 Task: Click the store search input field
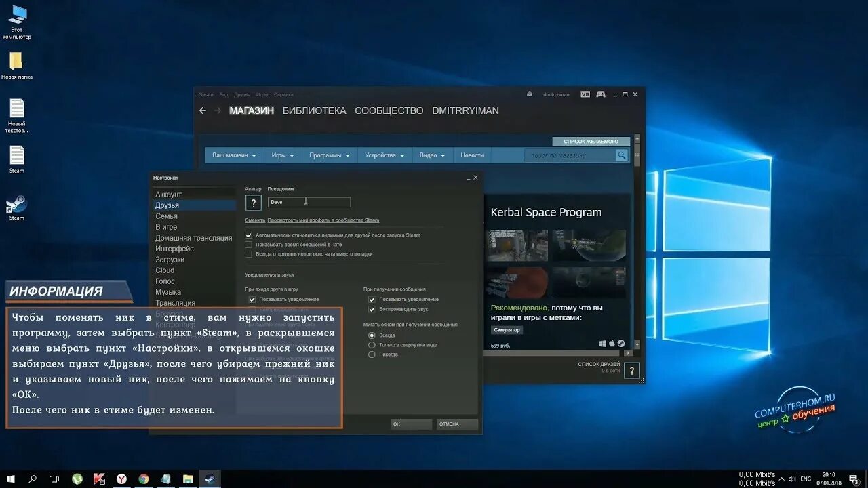570,155
